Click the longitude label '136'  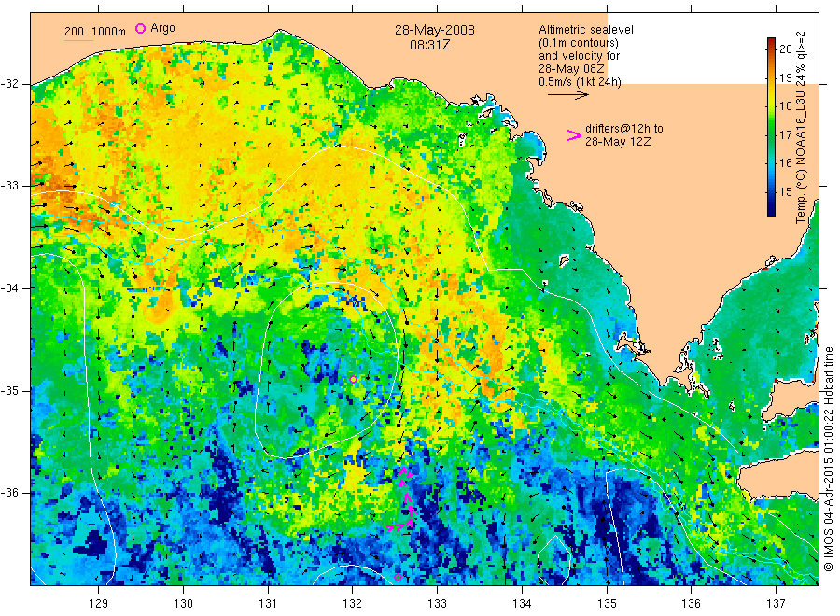tap(691, 604)
